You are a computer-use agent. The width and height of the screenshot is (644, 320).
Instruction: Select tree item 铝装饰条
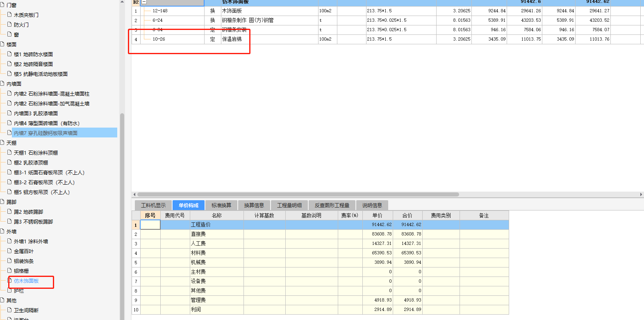(x=24, y=261)
